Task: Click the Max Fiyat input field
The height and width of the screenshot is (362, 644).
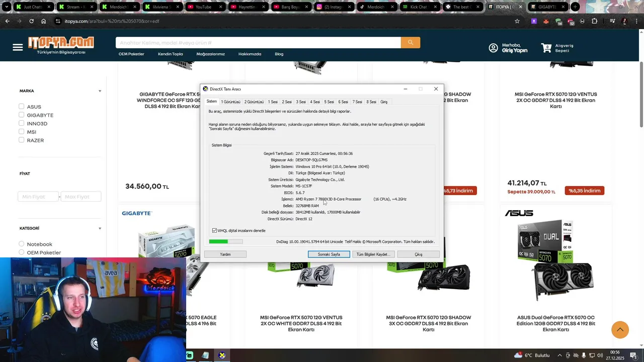Action: pos(81,197)
